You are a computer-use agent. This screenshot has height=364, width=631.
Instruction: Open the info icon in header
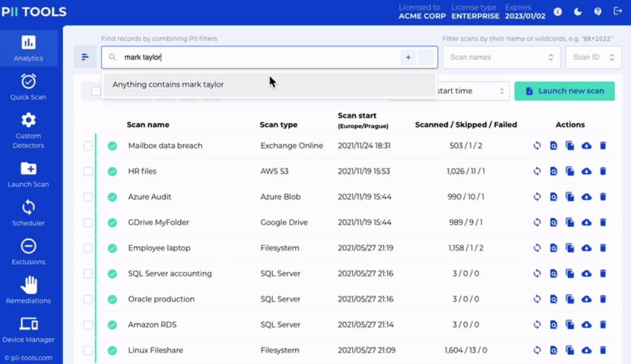[x=558, y=11]
